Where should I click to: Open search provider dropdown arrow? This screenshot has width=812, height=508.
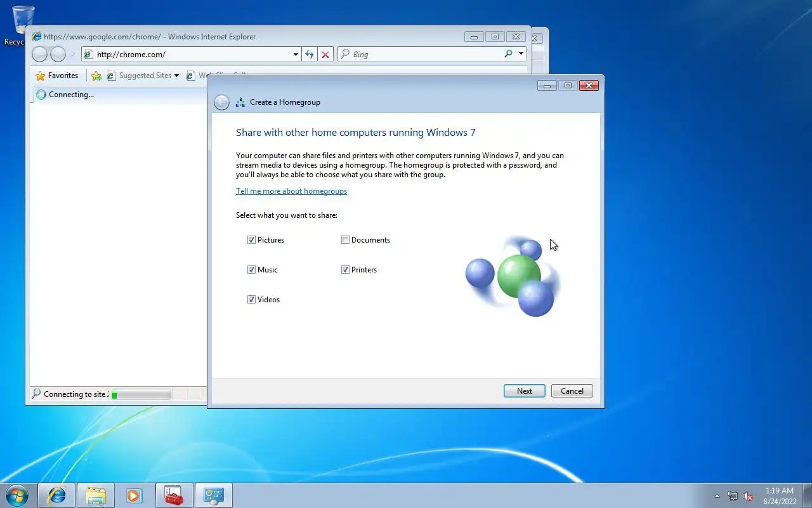pyautogui.click(x=521, y=54)
